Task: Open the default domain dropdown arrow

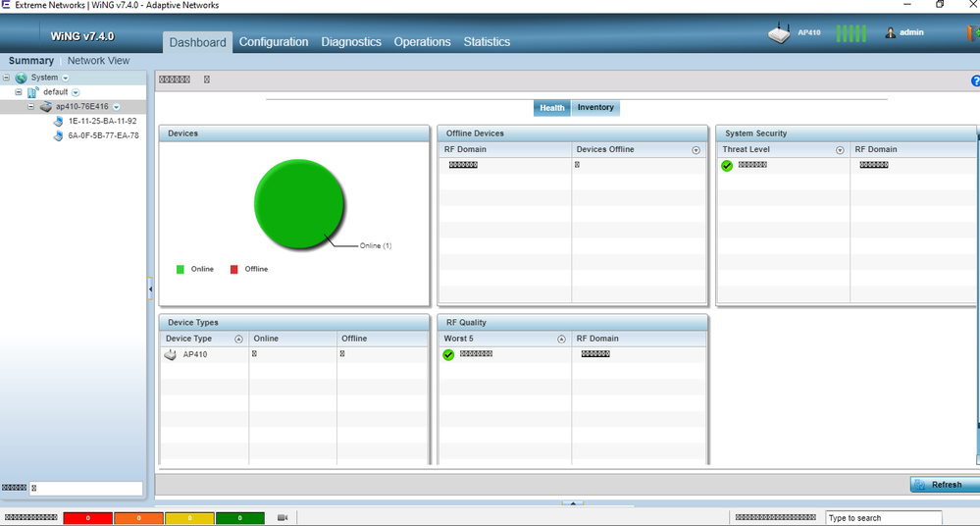Action: (x=76, y=92)
